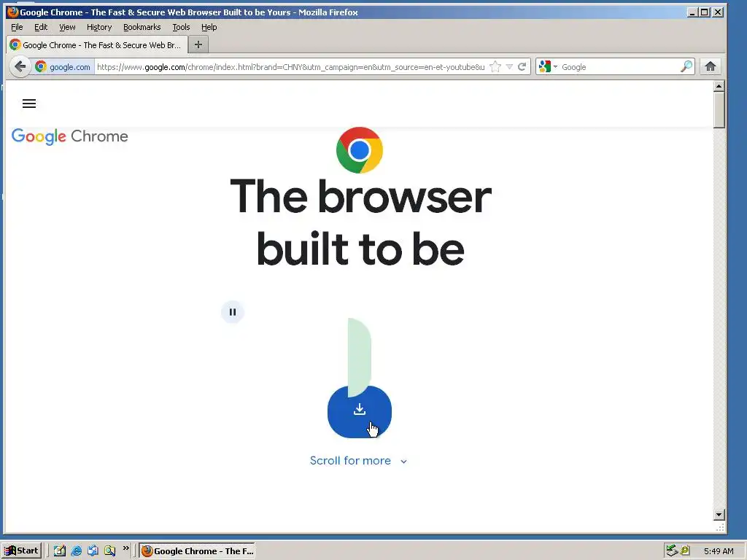Click the Firefox icon in title bar
Viewport: 747px width, 560px height.
tap(12, 12)
